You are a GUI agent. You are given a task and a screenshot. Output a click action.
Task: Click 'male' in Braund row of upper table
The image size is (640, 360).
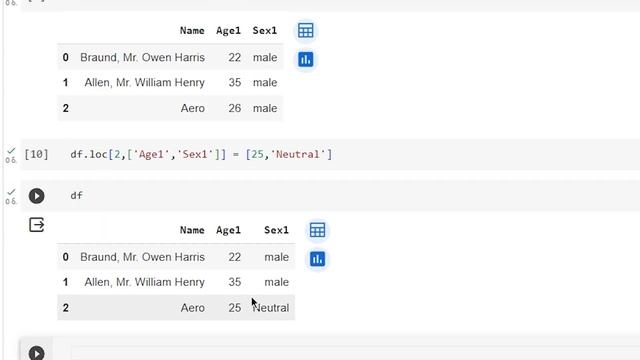[265, 58]
